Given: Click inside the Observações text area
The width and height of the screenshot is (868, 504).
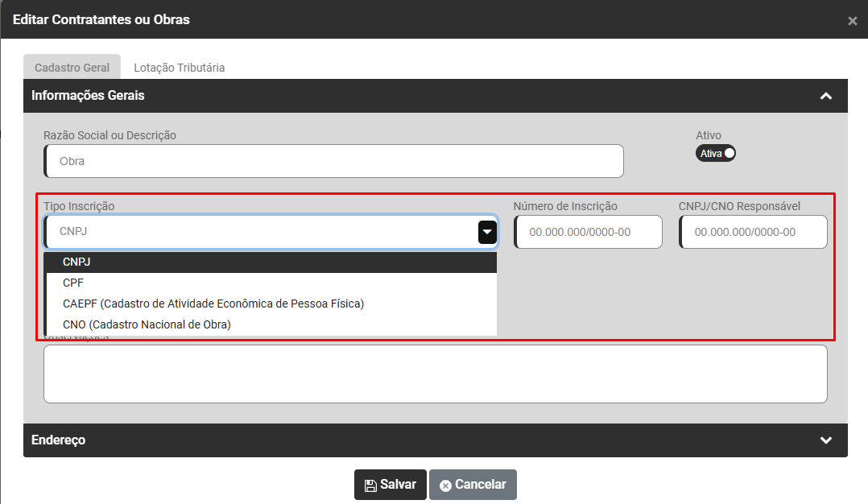Looking at the screenshot, I should coord(435,374).
